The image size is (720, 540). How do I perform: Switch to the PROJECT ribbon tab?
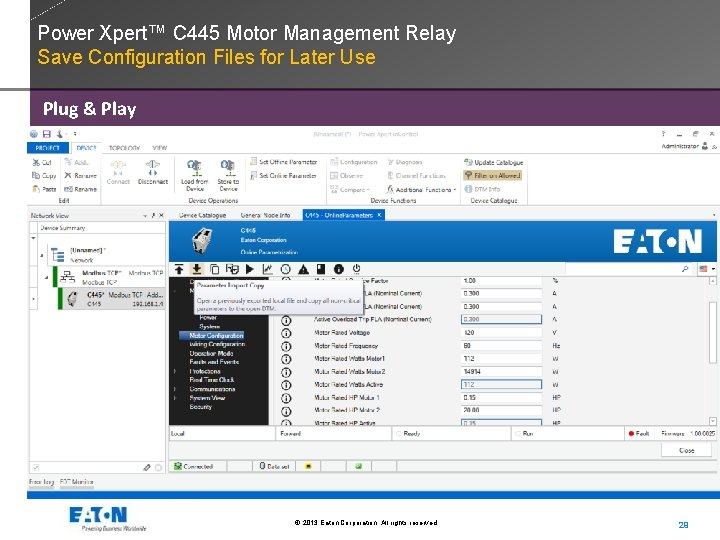tap(48, 148)
